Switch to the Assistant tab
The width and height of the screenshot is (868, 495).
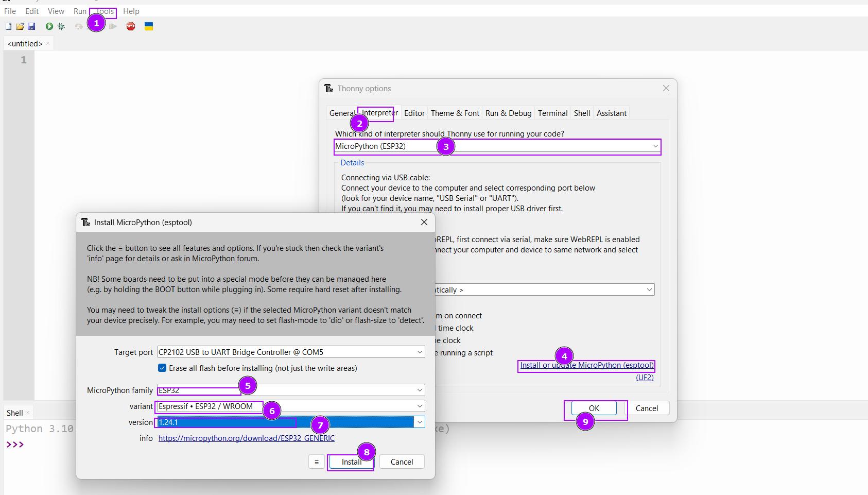coord(612,113)
